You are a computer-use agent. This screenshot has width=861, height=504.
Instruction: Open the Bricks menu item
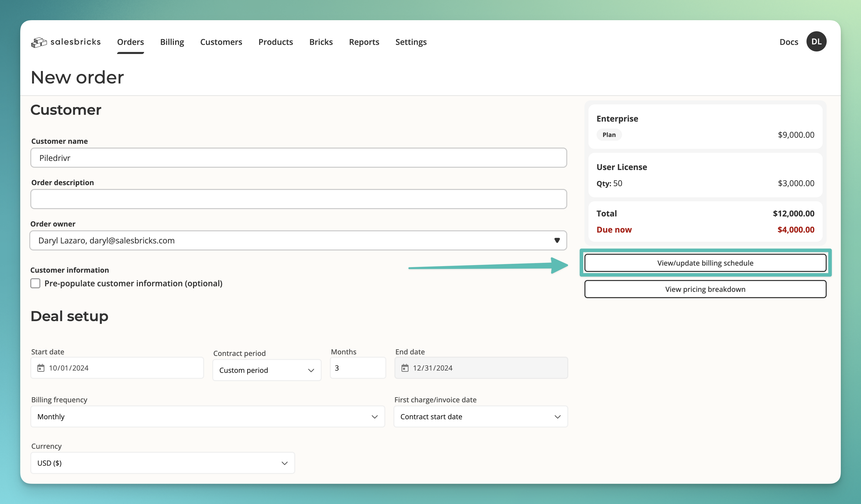click(321, 42)
